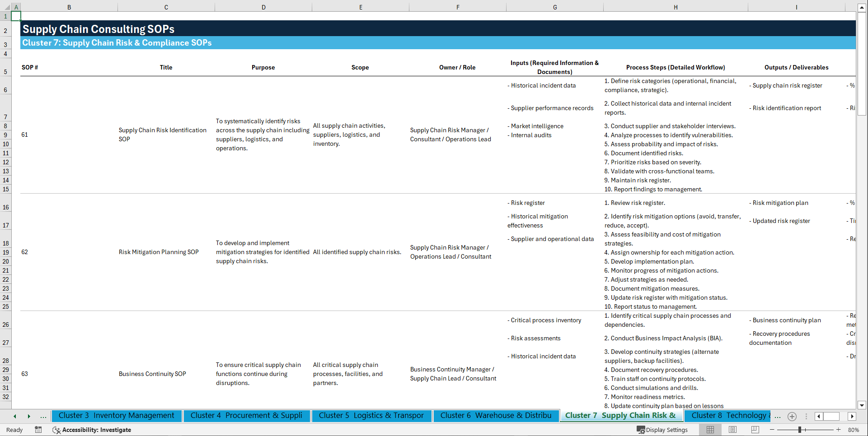
Task: Select cell A1 in the worksheet
Action: pyautogui.click(x=16, y=16)
